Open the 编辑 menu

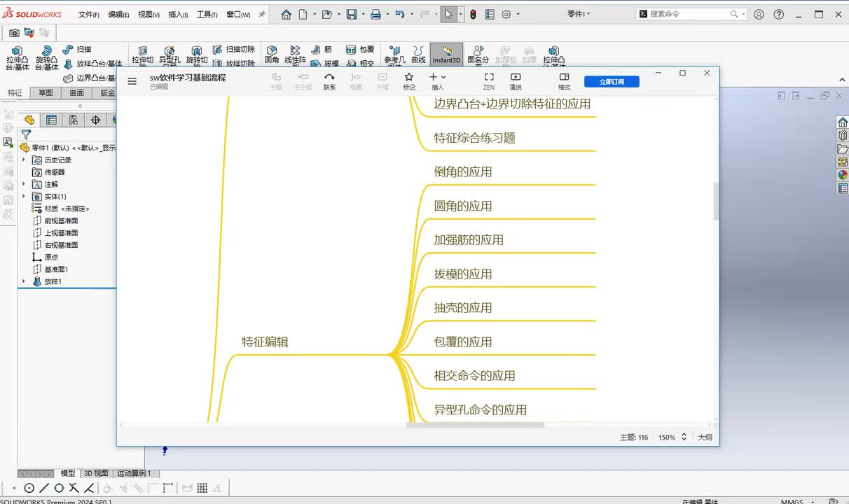coord(118,14)
